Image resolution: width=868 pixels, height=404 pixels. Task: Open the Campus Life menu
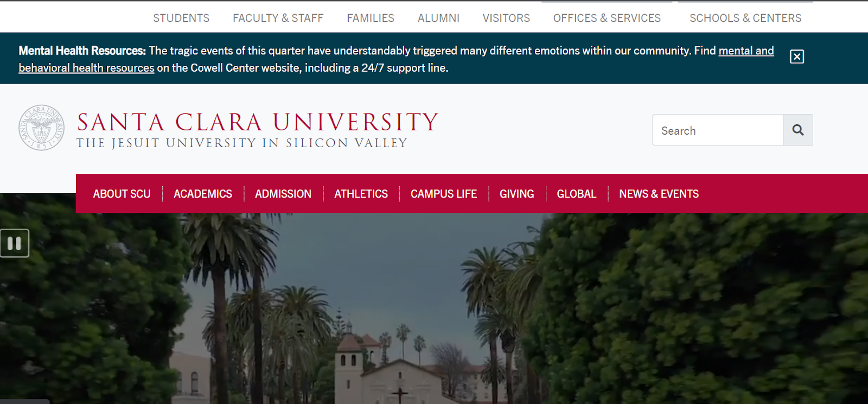(444, 194)
